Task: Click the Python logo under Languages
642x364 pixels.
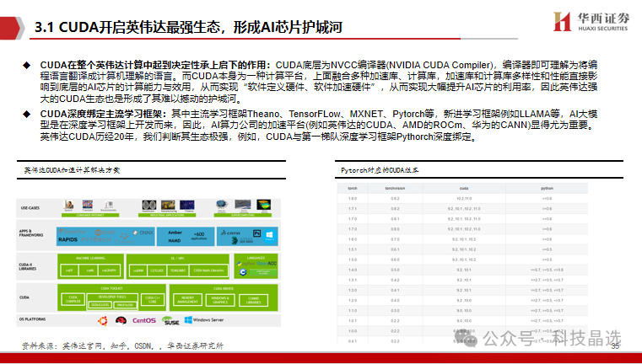Action: (246, 264)
